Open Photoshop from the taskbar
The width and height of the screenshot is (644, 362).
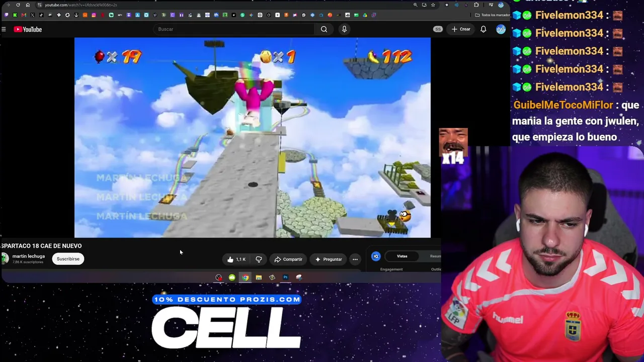coord(285,278)
